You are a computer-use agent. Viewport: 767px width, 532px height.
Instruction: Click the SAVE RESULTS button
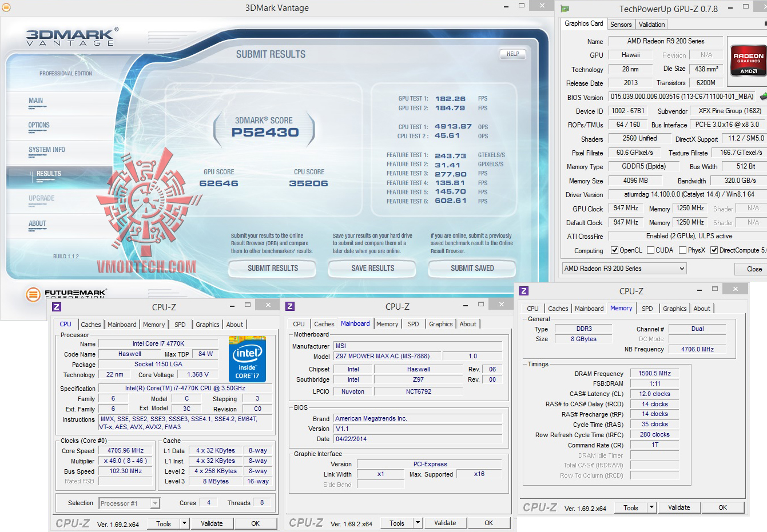[372, 268]
